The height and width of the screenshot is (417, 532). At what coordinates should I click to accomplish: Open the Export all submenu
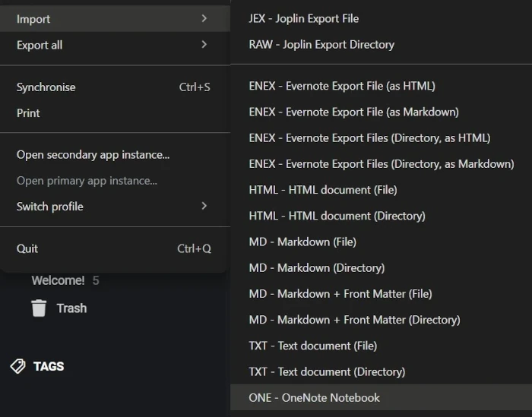coord(115,45)
